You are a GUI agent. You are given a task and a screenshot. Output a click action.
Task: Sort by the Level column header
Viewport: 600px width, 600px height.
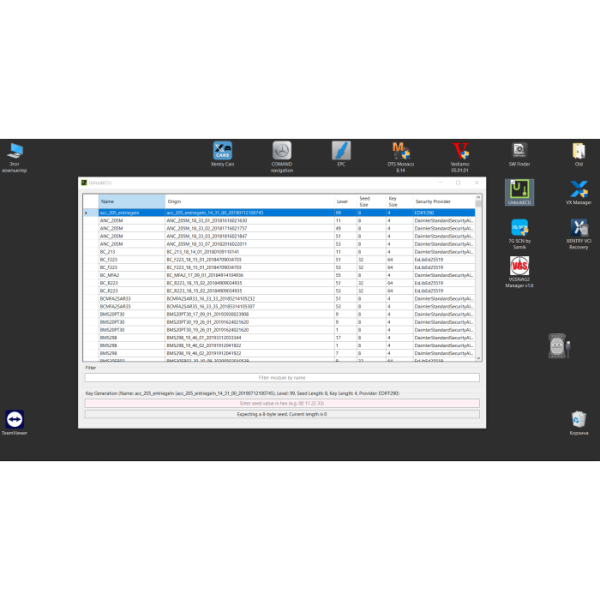tap(343, 201)
